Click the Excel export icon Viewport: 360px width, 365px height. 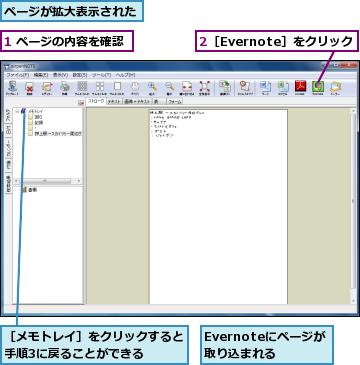pos(283,87)
